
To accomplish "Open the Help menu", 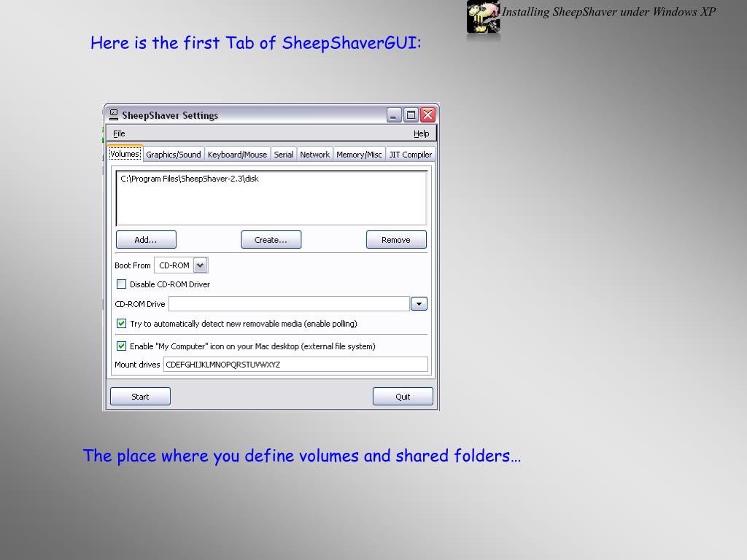I will pyautogui.click(x=421, y=133).
